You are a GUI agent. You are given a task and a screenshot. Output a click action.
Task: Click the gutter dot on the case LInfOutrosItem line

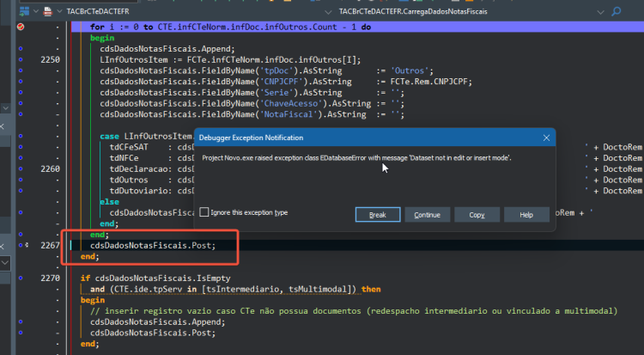21,136
